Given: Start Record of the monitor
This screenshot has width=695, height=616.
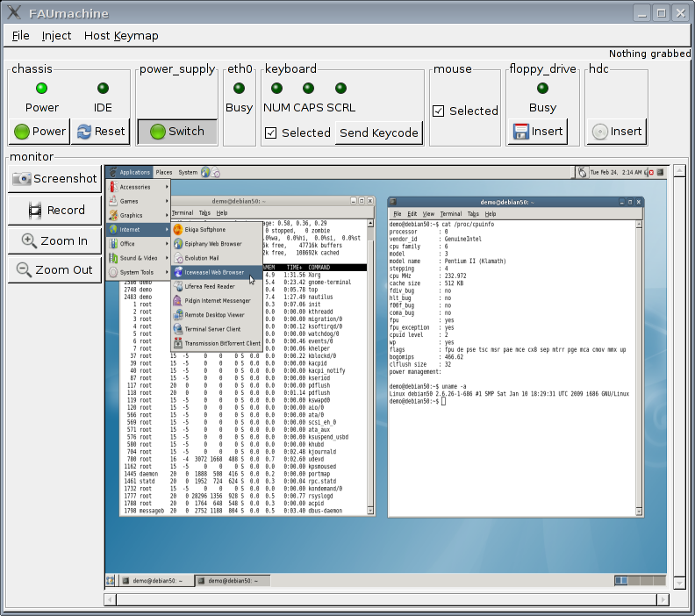Looking at the screenshot, I should pos(54,210).
